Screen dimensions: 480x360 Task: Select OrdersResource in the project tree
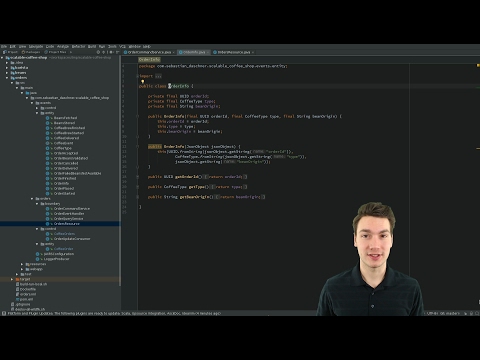tap(67, 224)
